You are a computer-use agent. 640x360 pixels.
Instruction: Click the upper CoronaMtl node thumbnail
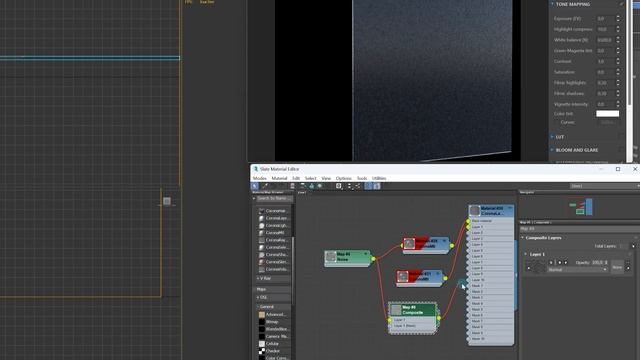409,244
